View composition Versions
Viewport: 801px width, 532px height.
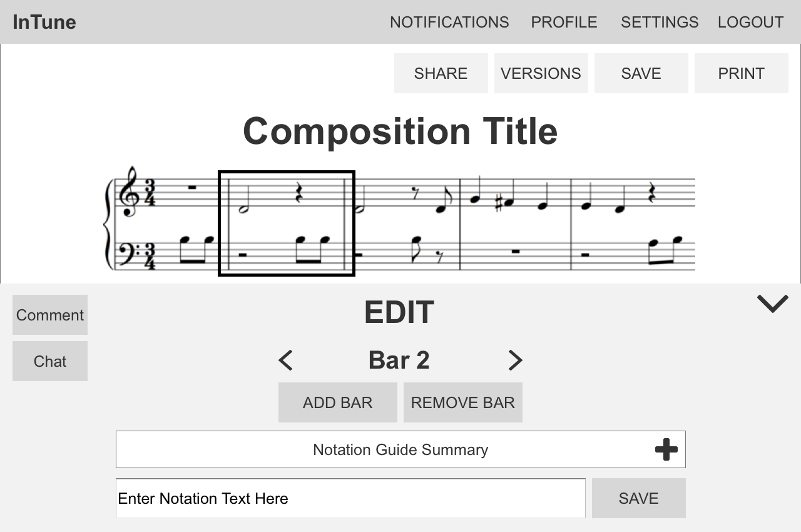pyautogui.click(x=541, y=73)
